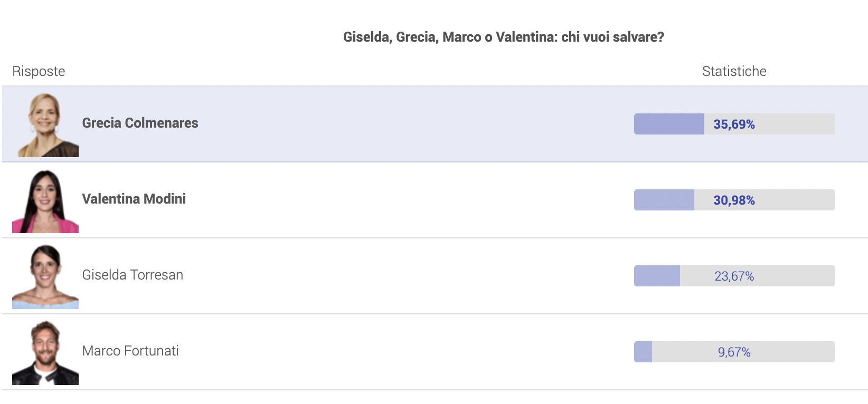The height and width of the screenshot is (404, 868).
Task: Click the 30,98% percentage text
Action: (x=734, y=200)
